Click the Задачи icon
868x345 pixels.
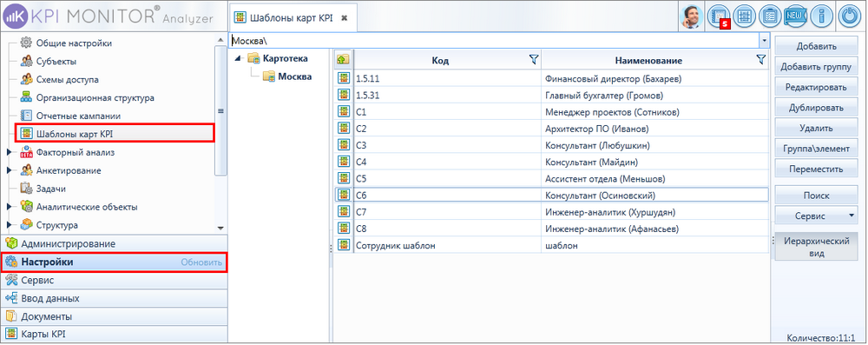(26, 189)
